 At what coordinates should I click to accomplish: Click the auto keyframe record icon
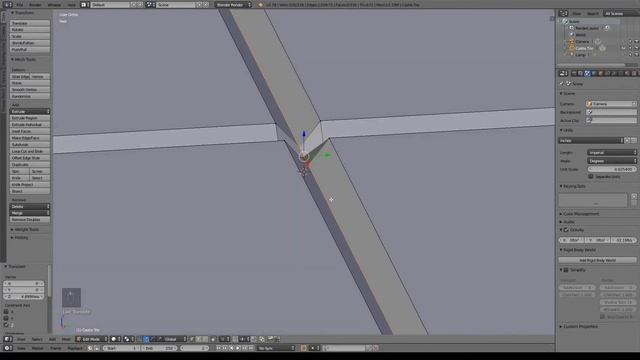coord(304,348)
